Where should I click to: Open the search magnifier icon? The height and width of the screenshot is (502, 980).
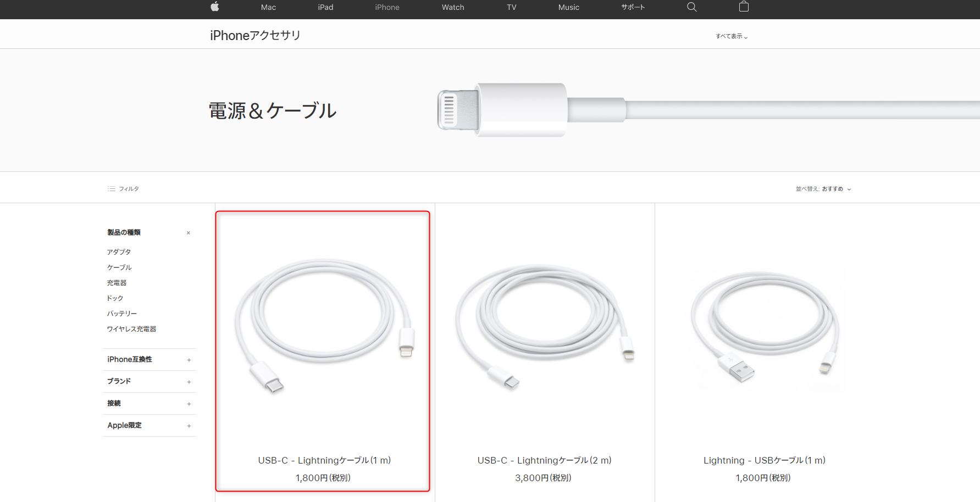pos(692,7)
